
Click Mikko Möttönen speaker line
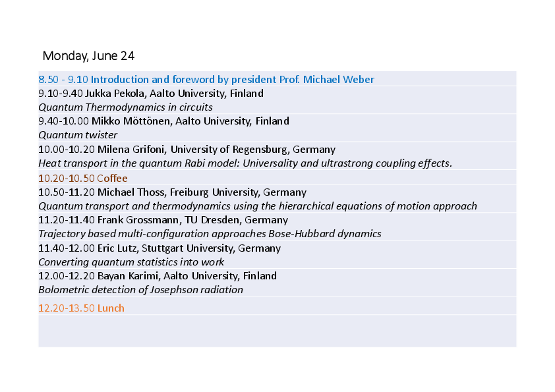(x=163, y=121)
